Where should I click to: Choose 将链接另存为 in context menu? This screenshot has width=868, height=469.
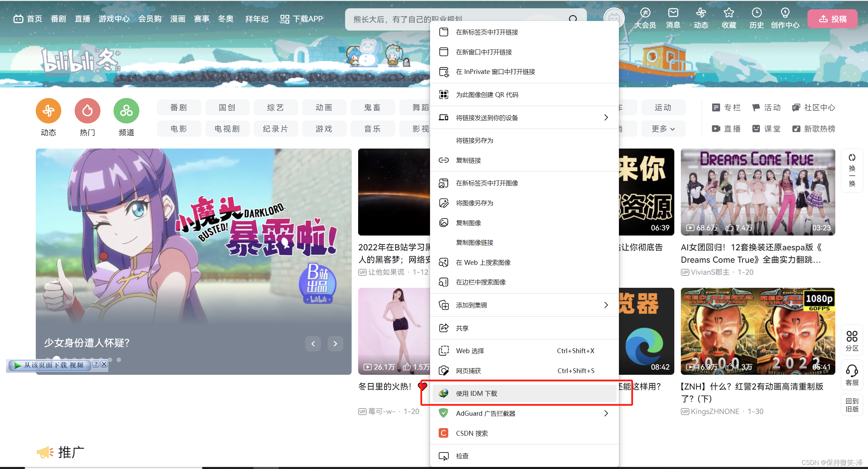(524, 140)
